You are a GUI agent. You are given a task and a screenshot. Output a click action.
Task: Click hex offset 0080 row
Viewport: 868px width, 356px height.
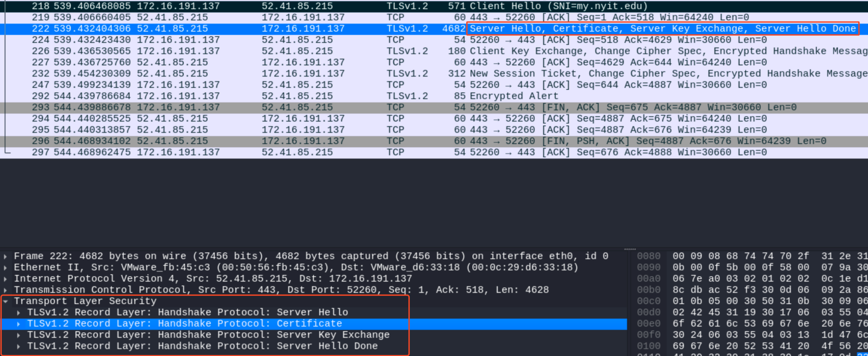[x=648, y=256]
